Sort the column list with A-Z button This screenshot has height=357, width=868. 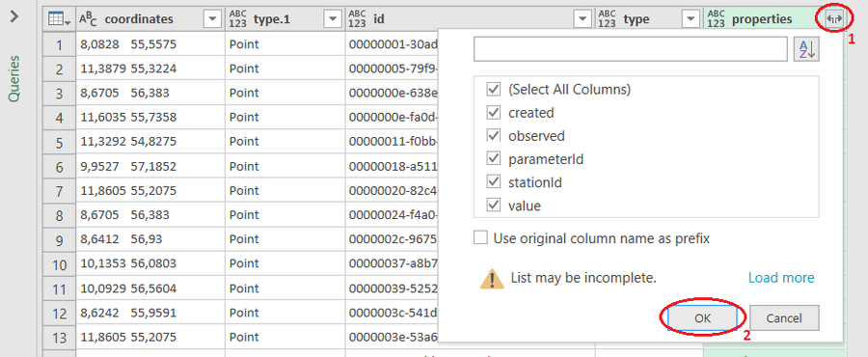tap(806, 49)
